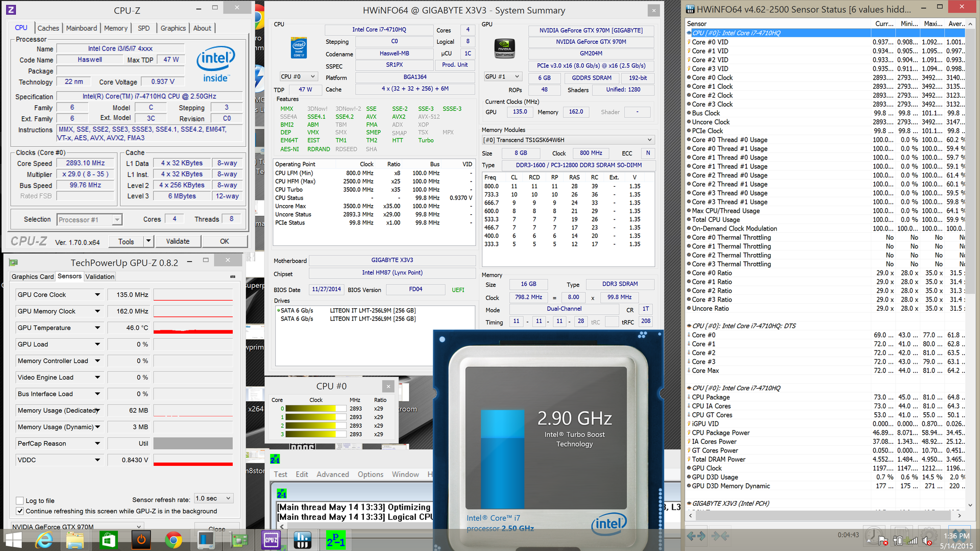Open Windows Store from the taskbar
This screenshot has height=551, width=980.
tap(108, 540)
